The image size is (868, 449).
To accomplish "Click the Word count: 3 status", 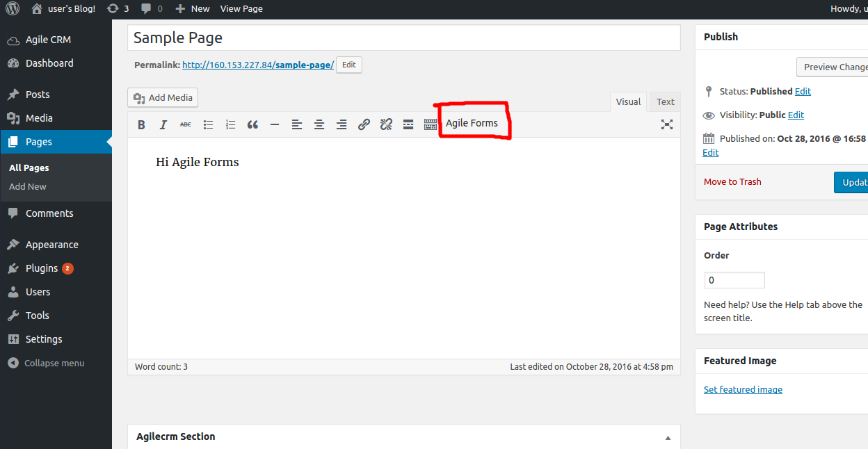I will (x=161, y=366).
